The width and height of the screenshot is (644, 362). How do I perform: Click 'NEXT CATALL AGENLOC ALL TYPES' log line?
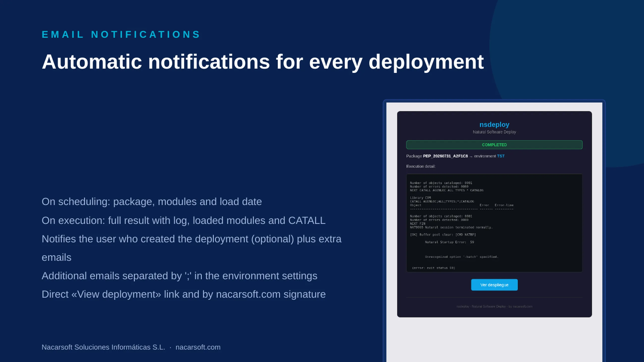coord(447,190)
